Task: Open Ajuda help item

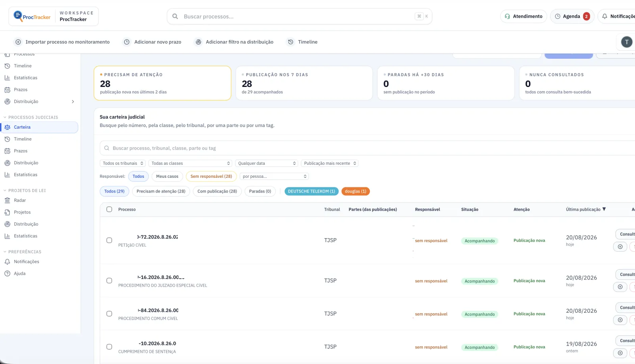Action: click(x=19, y=273)
